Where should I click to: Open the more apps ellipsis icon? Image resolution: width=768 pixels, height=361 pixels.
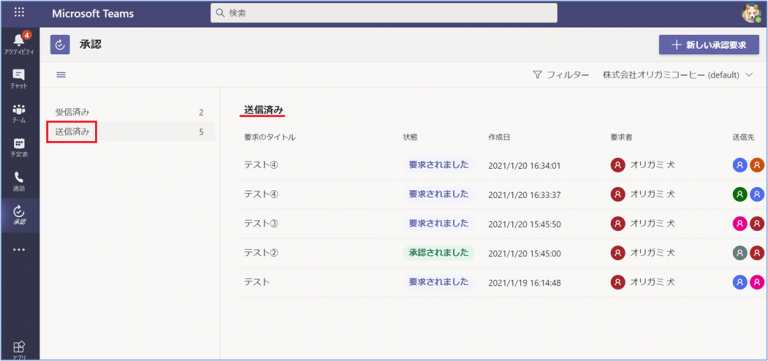pyautogui.click(x=19, y=249)
